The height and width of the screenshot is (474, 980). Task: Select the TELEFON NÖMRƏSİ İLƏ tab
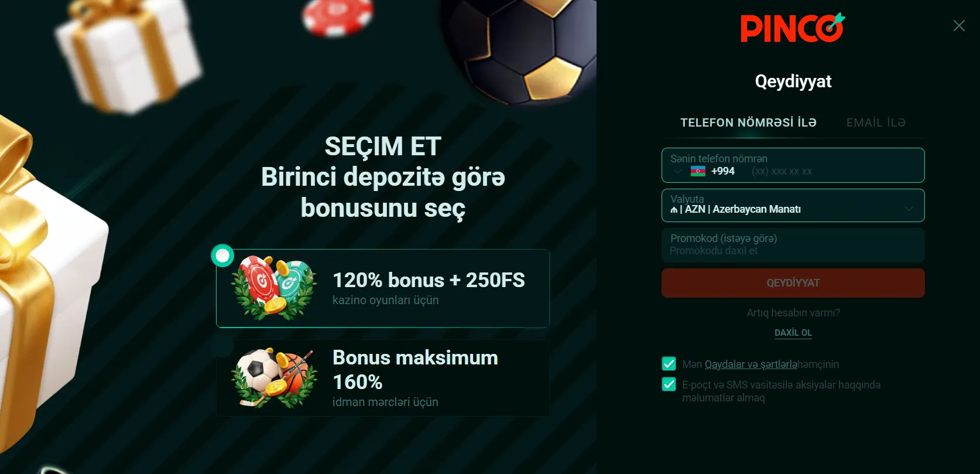point(748,122)
